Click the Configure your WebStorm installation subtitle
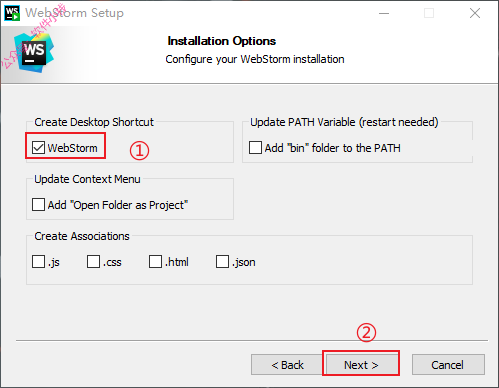The image size is (499, 388). 255,59
